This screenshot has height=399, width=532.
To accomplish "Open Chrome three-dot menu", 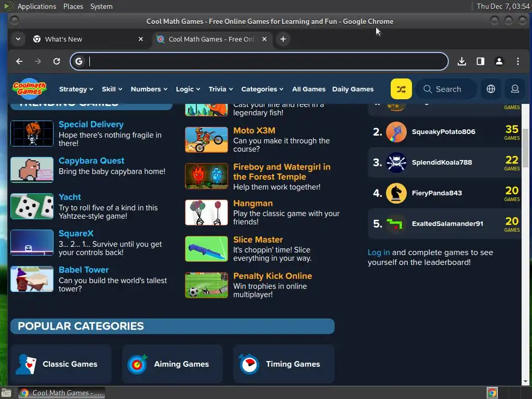I will pyautogui.click(x=518, y=61).
